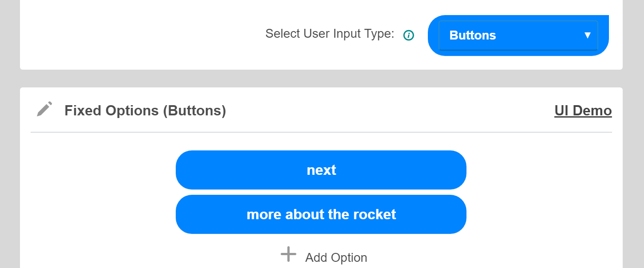Click the "Add Option" text

click(336, 258)
